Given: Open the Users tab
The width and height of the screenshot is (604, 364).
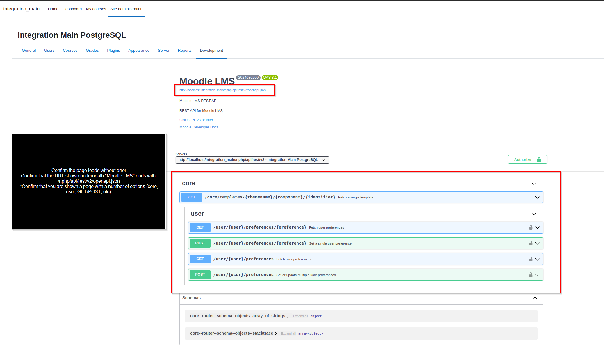Looking at the screenshot, I should 49,51.
